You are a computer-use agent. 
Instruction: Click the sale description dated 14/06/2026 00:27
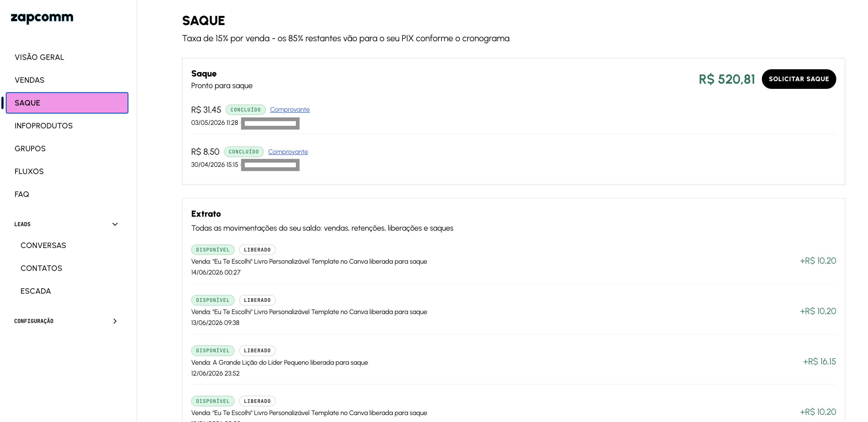pos(309,261)
